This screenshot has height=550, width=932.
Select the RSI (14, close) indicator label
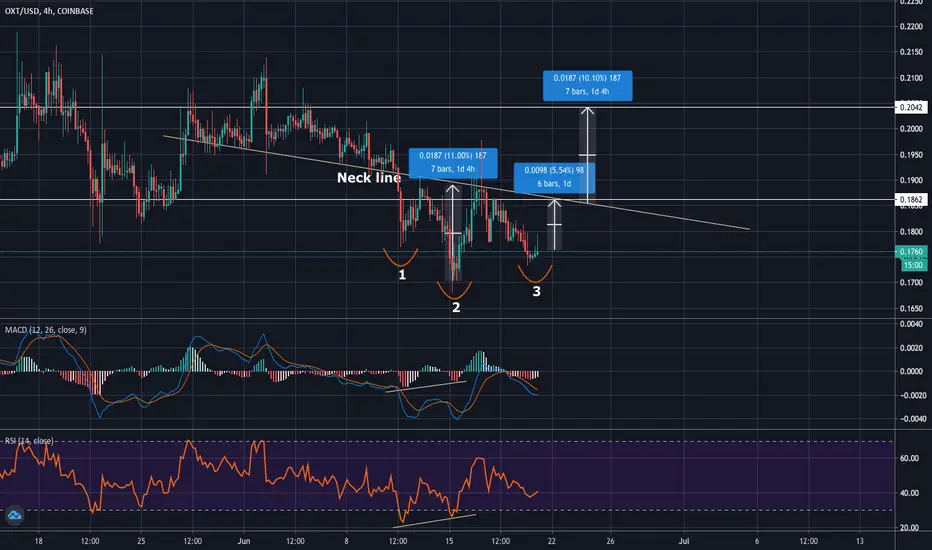click(29, 441)
